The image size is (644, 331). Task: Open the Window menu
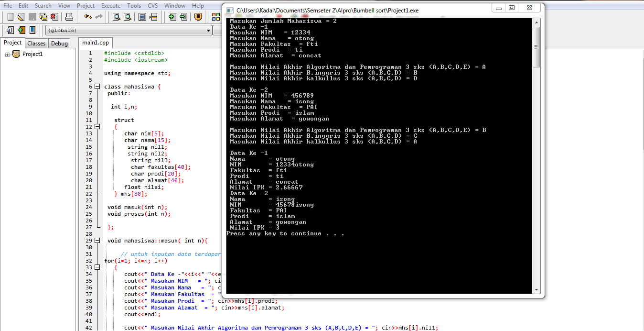click(x=175, y=6)
